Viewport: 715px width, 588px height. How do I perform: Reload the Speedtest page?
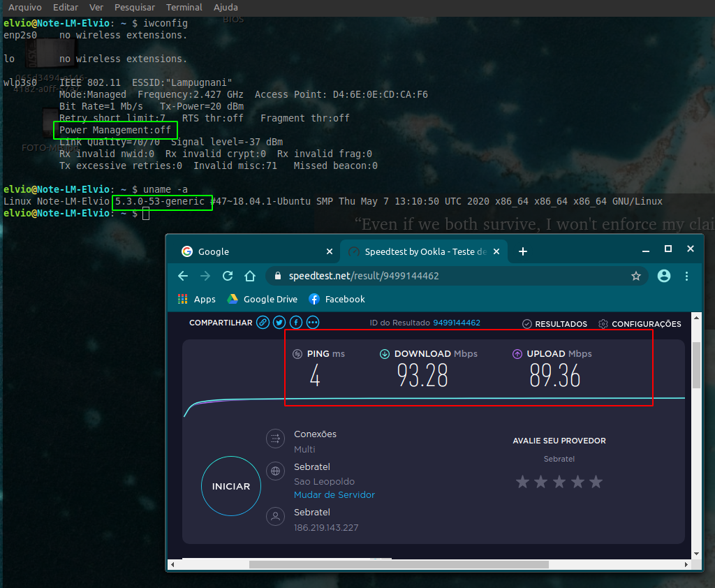point(228,276)
